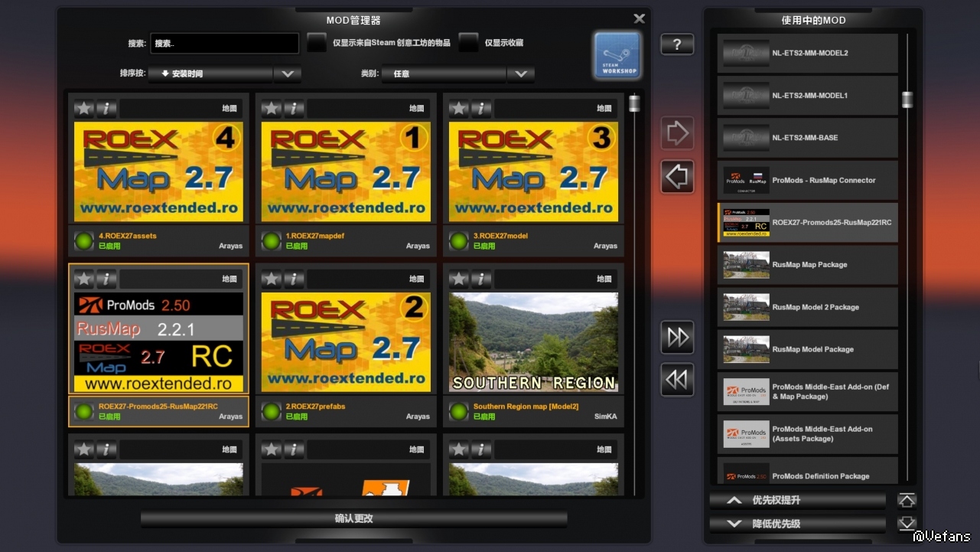
Task: Open the Steam Workshop button
Action: [617, 55]
